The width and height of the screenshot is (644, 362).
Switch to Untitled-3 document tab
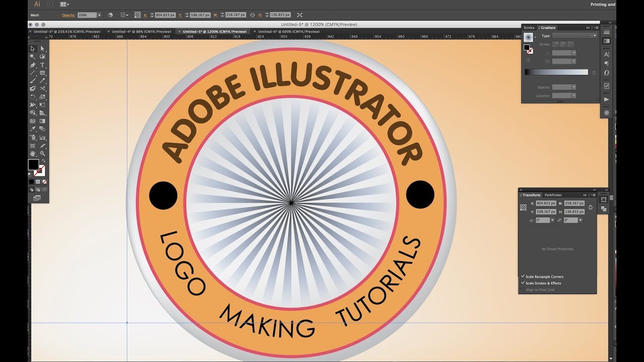(66, 32)
